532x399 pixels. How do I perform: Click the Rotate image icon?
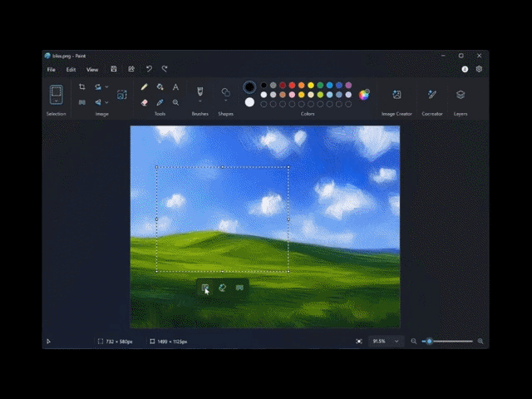click(98, 86)
